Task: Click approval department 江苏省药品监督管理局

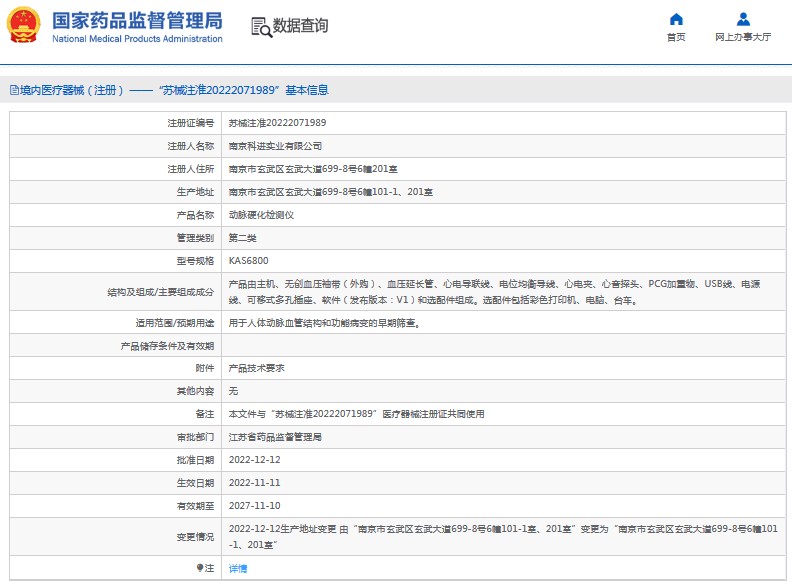Action: click(x=275, y=437)
